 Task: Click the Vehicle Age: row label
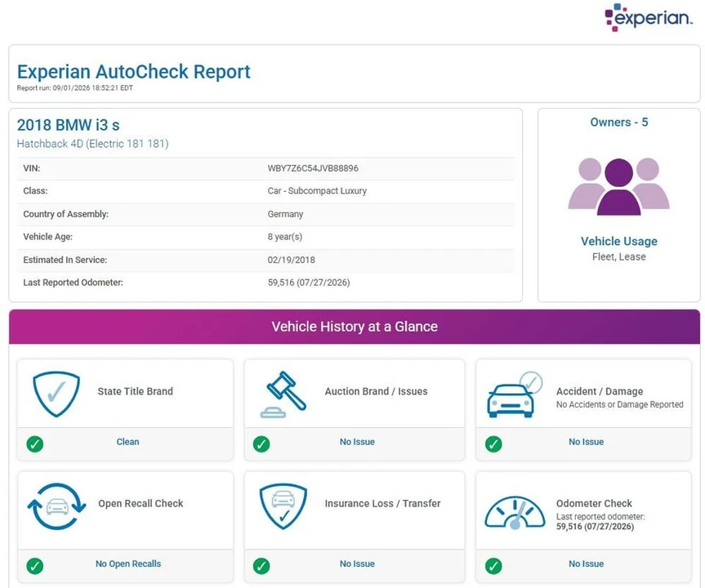[x=47, y=237]
